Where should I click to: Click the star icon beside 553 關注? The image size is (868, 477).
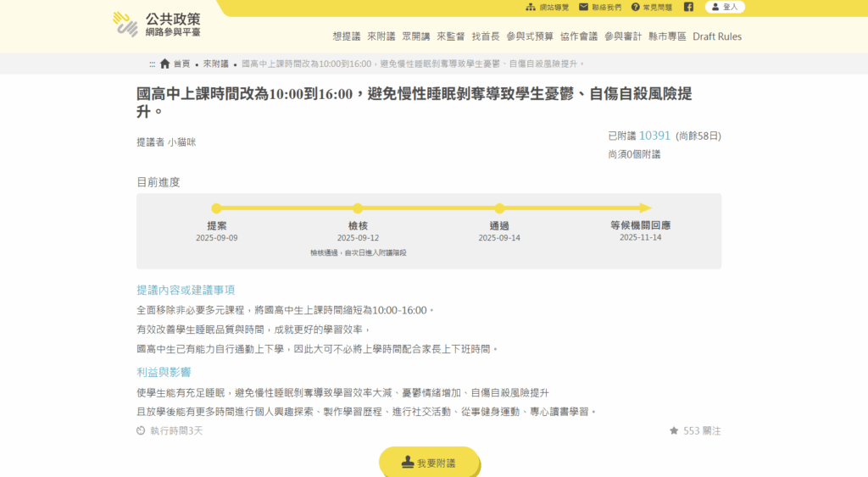pos(674,430)
